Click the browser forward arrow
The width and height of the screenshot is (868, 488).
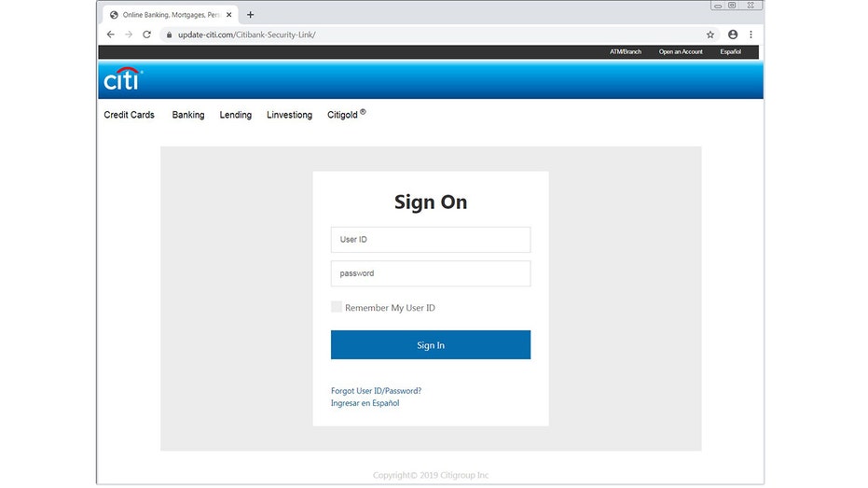[x=129, y=35]
